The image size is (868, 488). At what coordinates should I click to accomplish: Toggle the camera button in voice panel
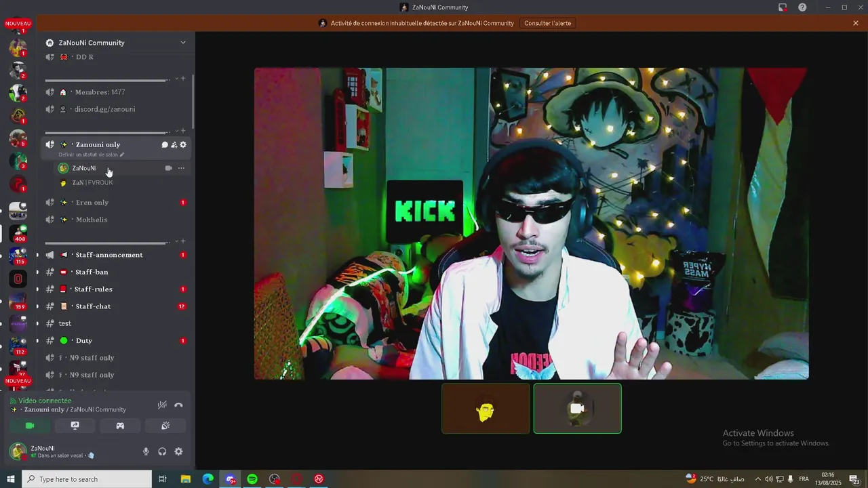(x=30, y=426)
